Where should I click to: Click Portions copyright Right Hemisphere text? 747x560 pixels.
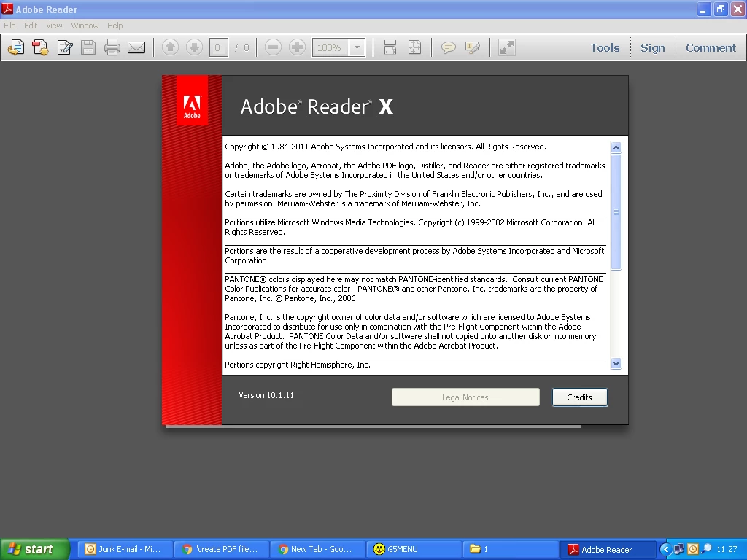[x=298, y=365]
